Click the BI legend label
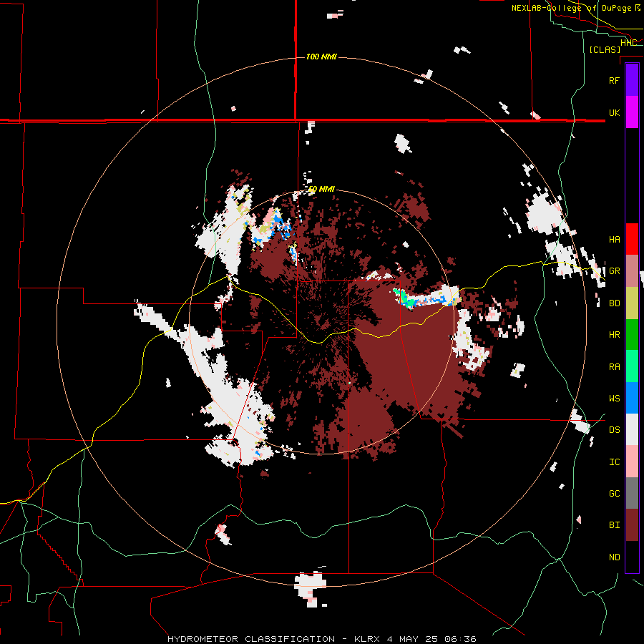The width and height of the screenshot is (644, 644). [x=614, y=525]
